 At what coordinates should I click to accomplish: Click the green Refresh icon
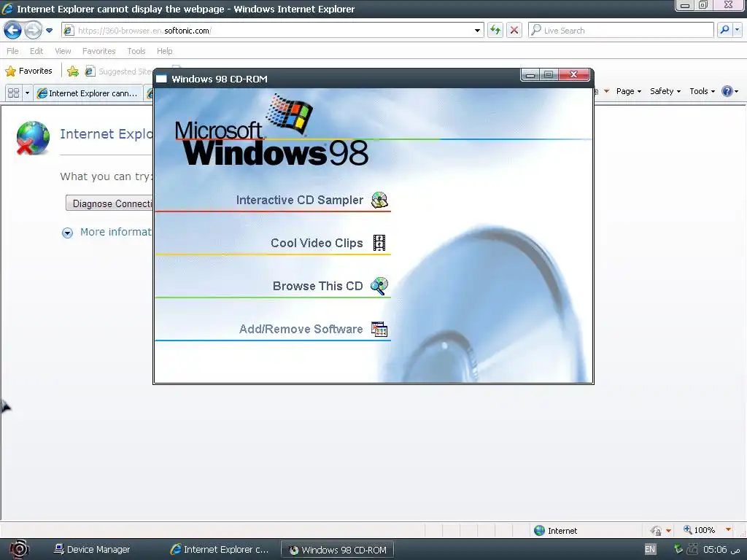click(x=495, y=31)
